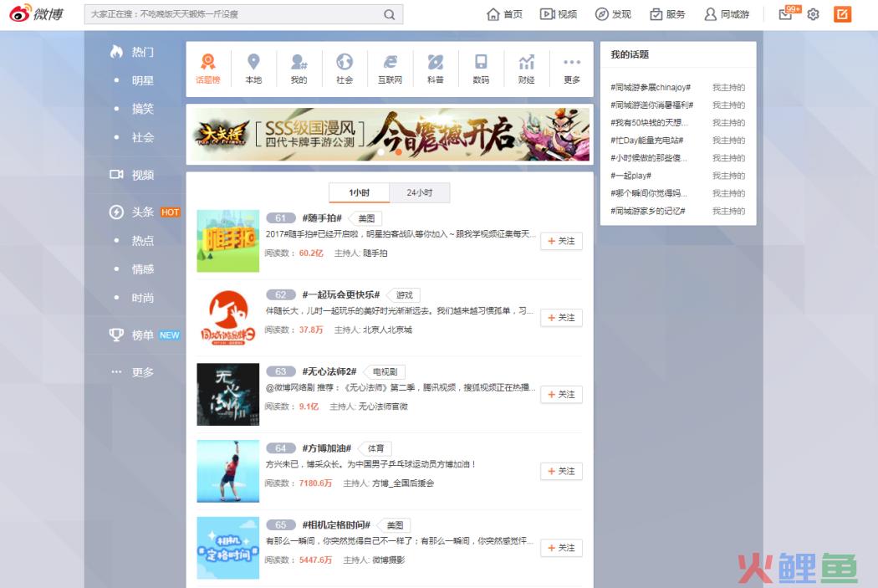Open topic #相机定格时间#

[336, 524]
